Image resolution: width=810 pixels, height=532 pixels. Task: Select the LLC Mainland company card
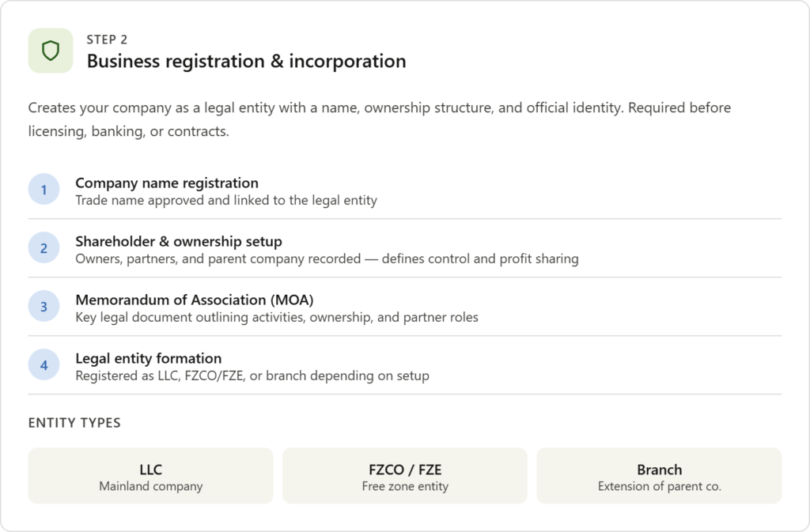tap(150, 476)
